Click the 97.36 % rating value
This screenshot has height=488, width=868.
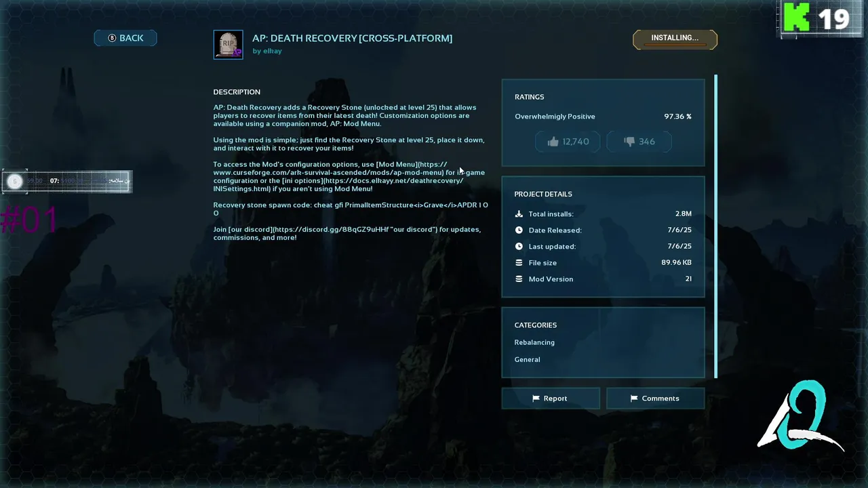[x=678, y=117]
